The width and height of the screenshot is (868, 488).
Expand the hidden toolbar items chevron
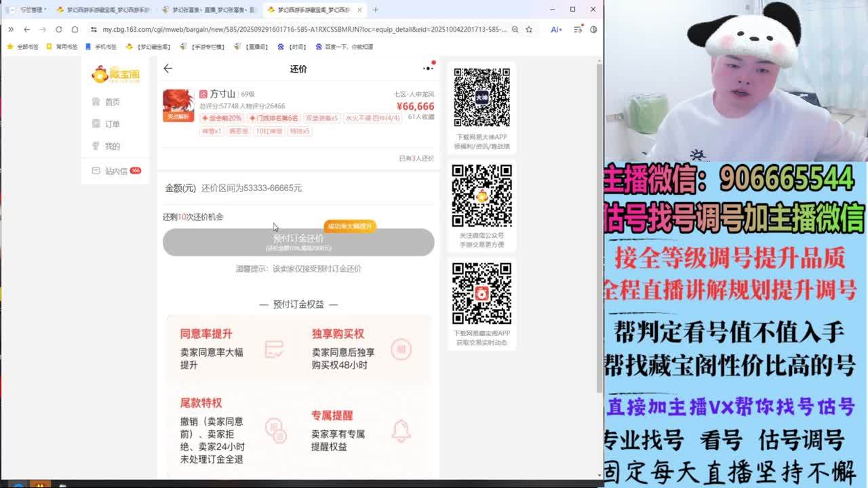point(11,29)
